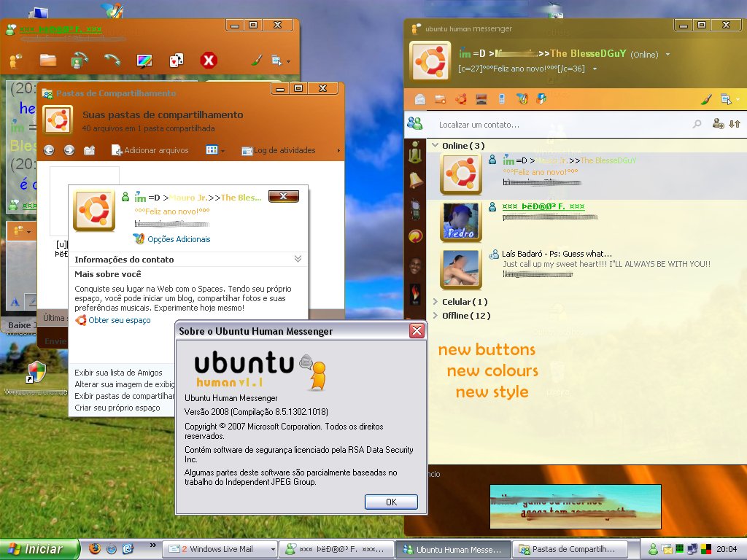Viewport: 747px width, 560px height.
Task: Click the MSN butterfly icon in messenger toolbar
Action: click(522, 99)
